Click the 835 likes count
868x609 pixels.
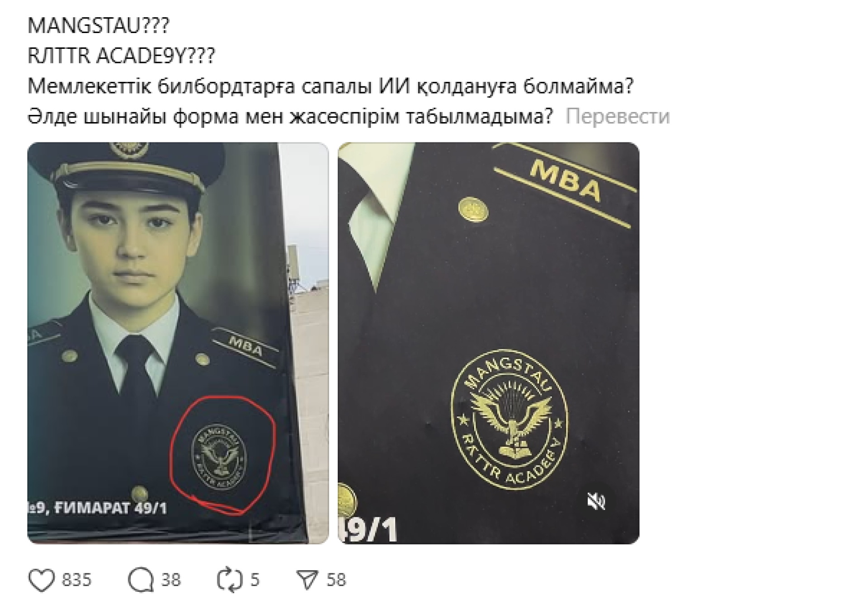[77, 580]
